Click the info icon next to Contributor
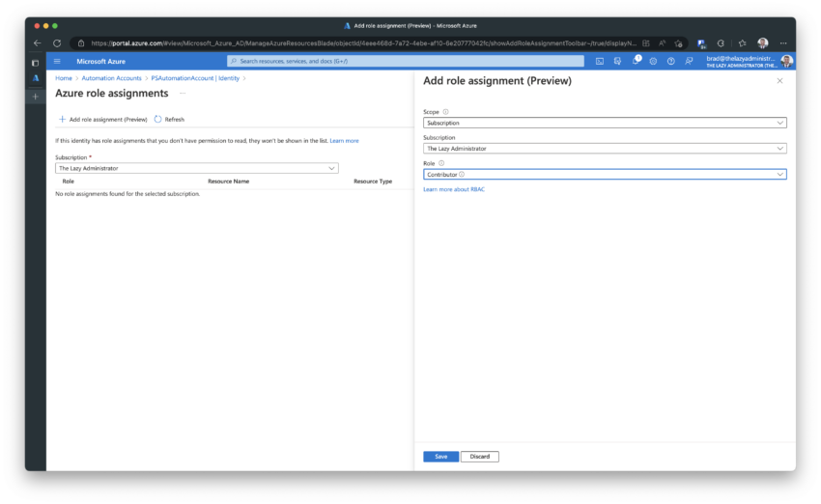The image size is (821, 504). (462, 175)
